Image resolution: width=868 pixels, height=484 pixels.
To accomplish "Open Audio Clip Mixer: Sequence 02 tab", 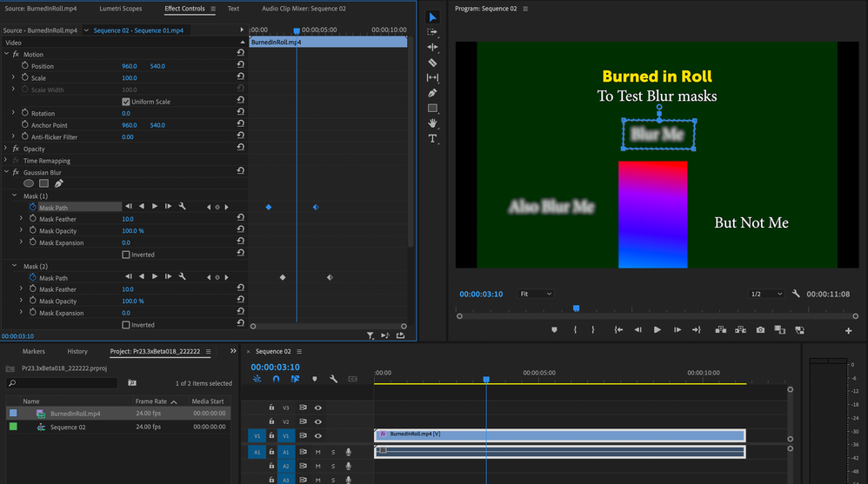I will coord(304,9).
